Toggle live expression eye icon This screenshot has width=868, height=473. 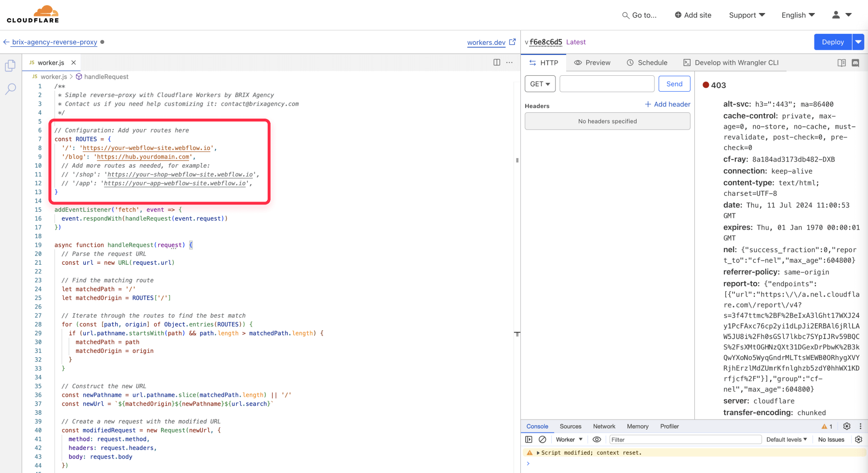(x=597, y=439)
